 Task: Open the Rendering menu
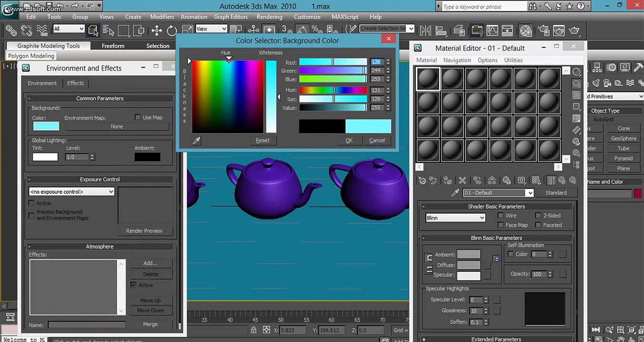tap(269, 17)
